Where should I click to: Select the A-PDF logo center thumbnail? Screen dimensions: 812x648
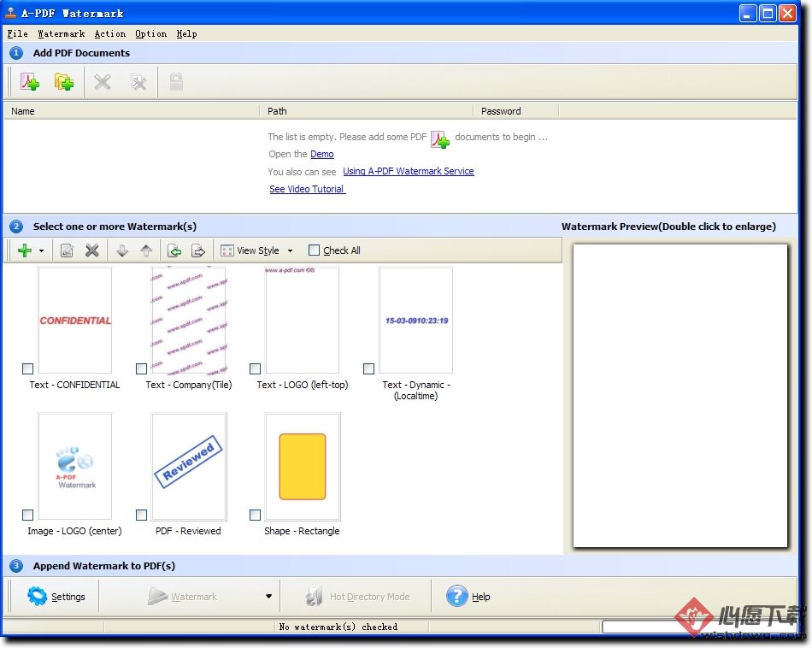75,466
